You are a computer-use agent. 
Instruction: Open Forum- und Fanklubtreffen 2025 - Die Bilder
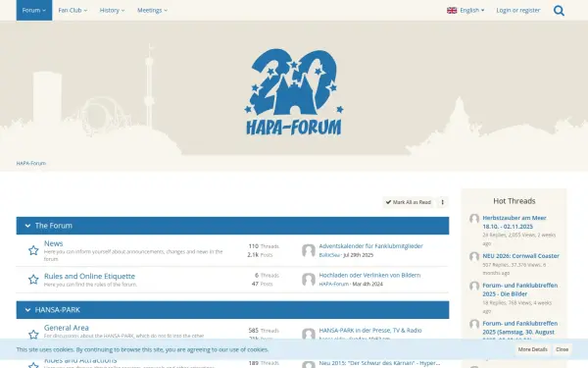pyautogui.click(x=520, y=289)
